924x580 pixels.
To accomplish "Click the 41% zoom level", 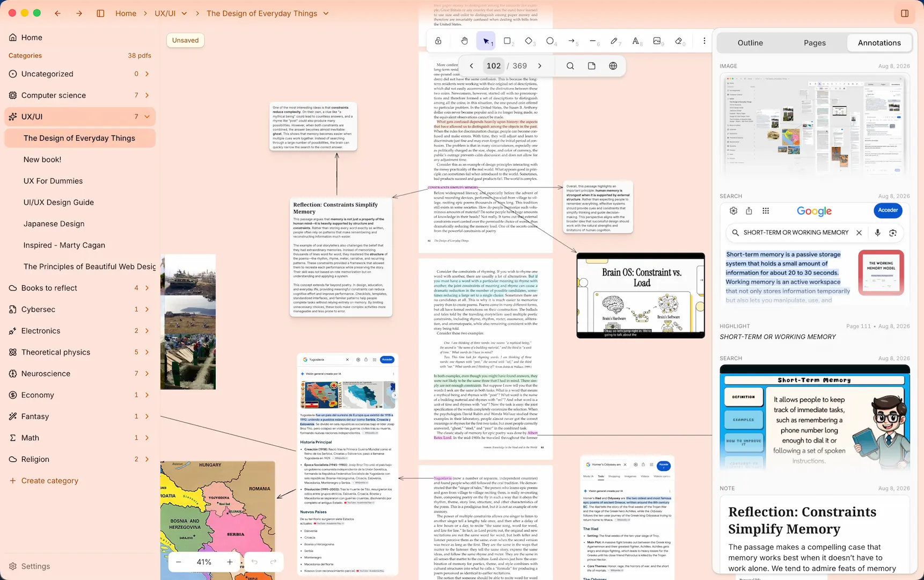I will coord(204,562).
